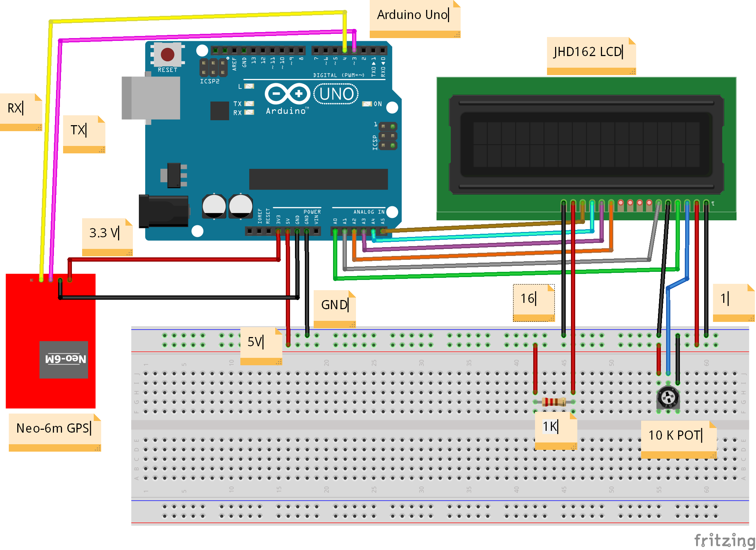The width and height of the screenshot is (756, 550).
Task: Click the LCD display screen
Action: [586, 145]
